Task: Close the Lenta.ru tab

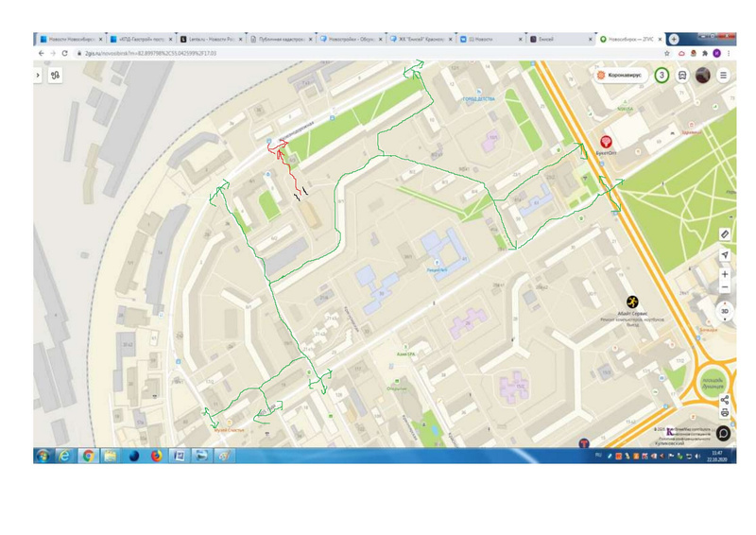Action: (x=240, y=39)
